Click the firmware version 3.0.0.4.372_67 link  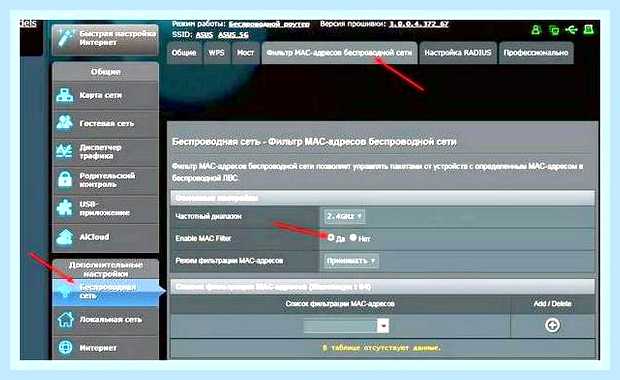pyautogui.click(x=419, y=24)
